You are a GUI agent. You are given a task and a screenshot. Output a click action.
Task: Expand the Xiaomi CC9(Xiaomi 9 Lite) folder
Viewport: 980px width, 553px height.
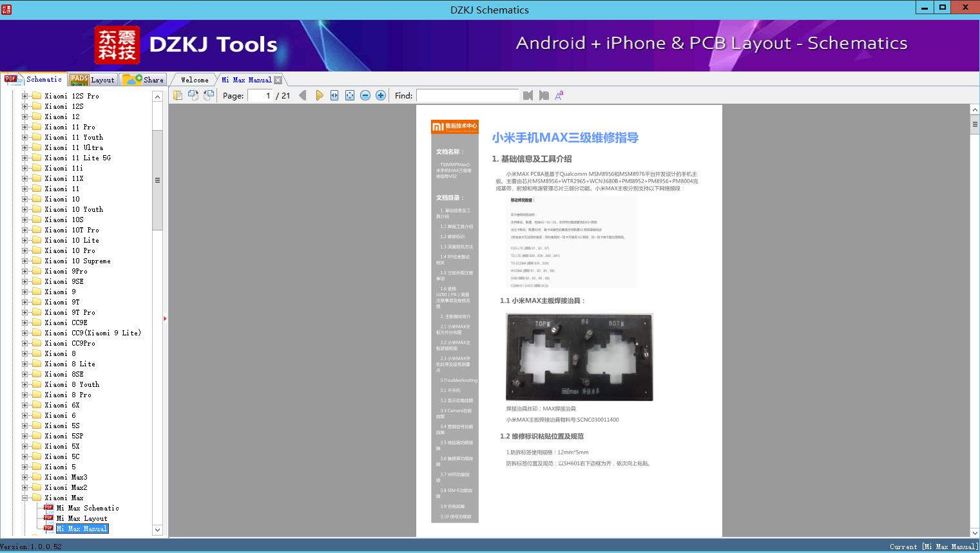[x=24, y=333]
